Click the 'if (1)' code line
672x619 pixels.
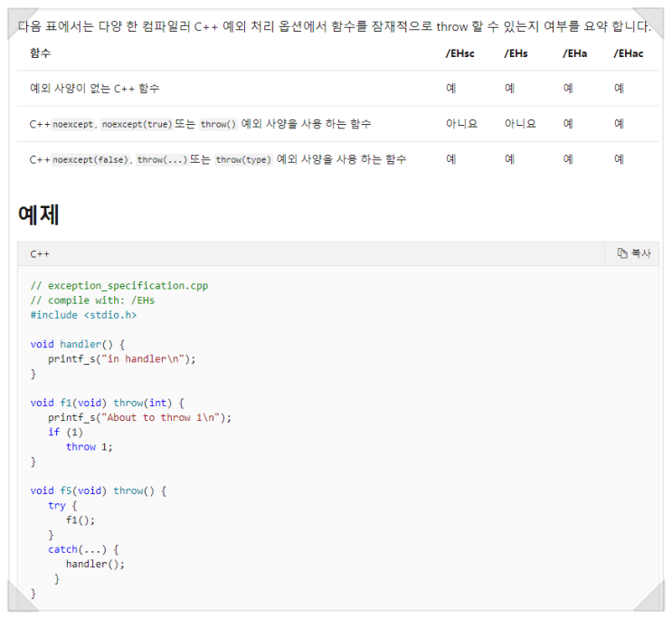coord(65,432)
